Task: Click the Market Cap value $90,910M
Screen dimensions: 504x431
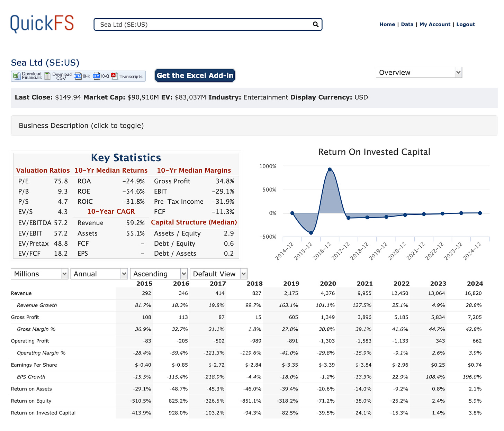Action: (x=144, y=98)
